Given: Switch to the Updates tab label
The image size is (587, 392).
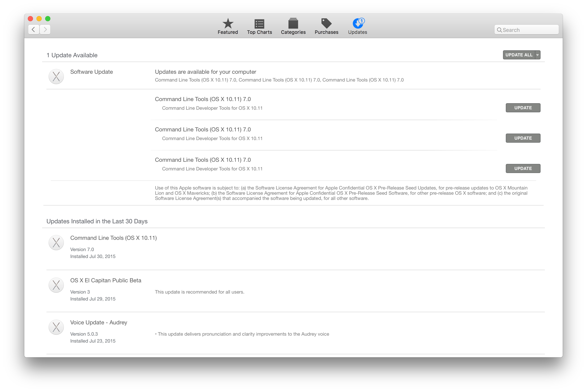Looking at the screenshot, I should [x=358, y=32].
